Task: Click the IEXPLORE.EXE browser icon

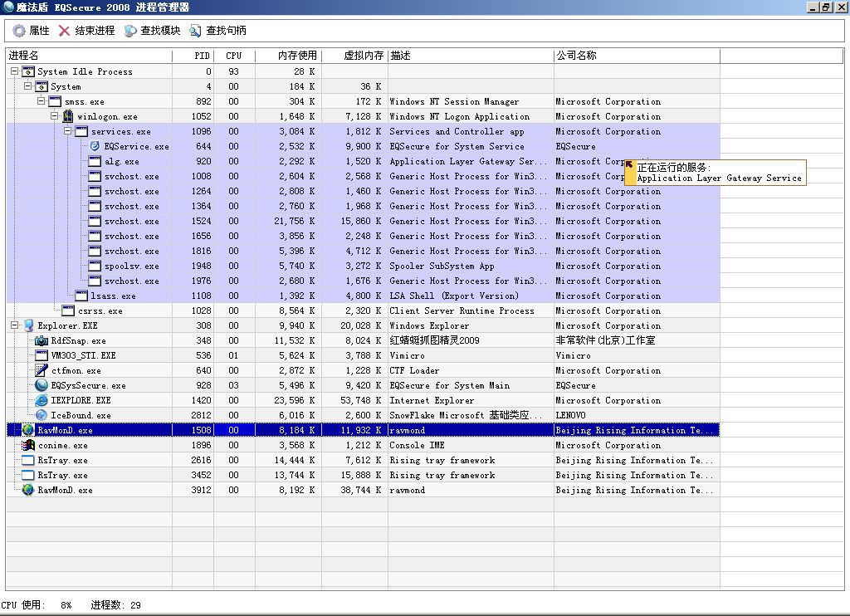Action: point(42,400)
